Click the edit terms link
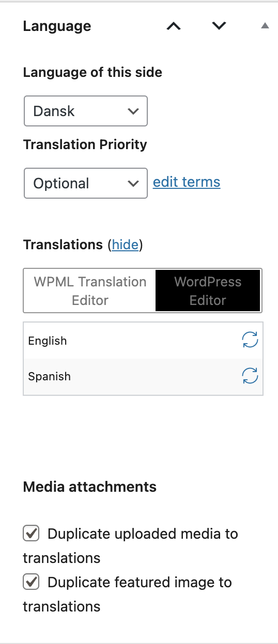The width and height of the screenshot is (278, 644). click(x=187, y=182)
